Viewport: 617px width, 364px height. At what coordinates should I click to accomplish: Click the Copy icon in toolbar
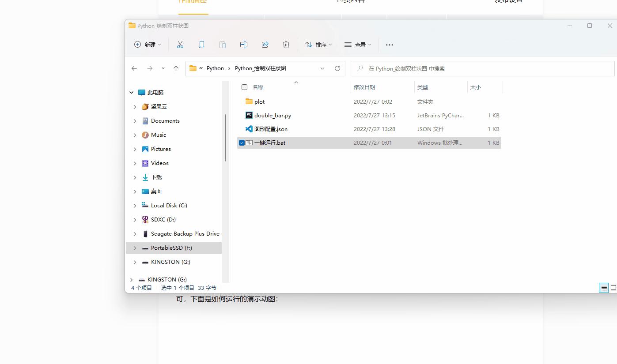tap(201, 45)
